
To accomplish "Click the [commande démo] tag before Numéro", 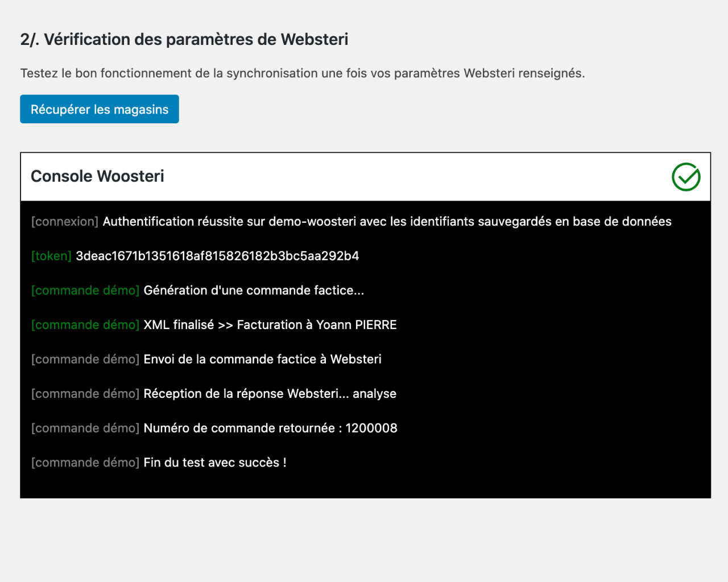I will [x=85, y=428].
